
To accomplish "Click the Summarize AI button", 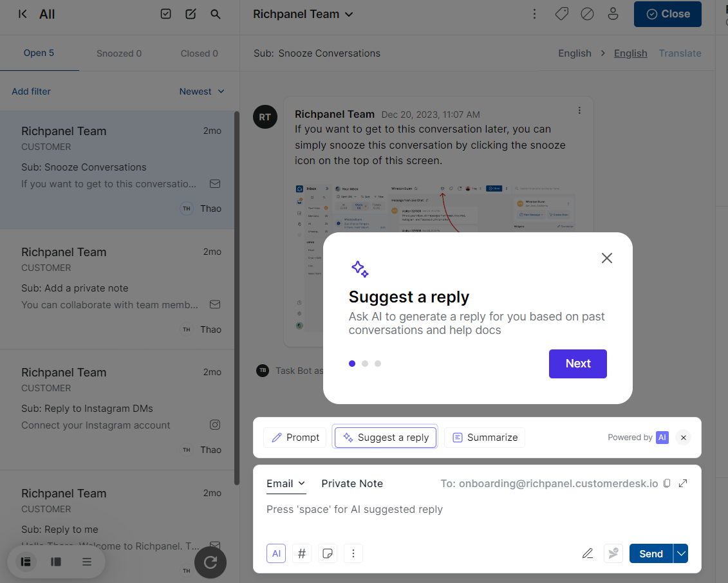I will point(485,438).
